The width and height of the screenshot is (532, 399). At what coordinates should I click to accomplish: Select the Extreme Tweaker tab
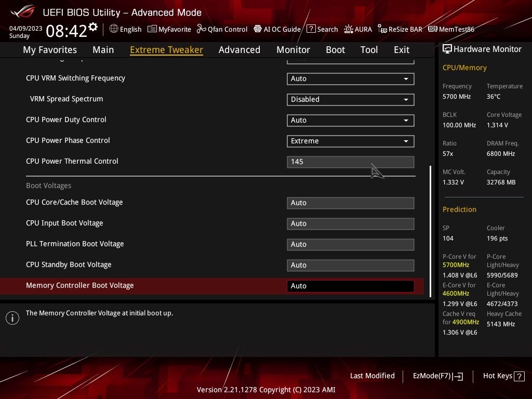click(x=166, y=50)
